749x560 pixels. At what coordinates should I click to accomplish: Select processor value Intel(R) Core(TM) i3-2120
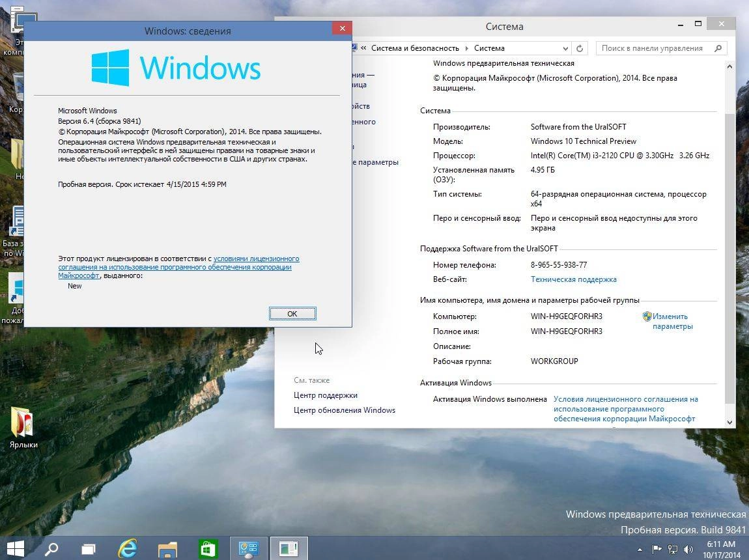pos(619,156)
